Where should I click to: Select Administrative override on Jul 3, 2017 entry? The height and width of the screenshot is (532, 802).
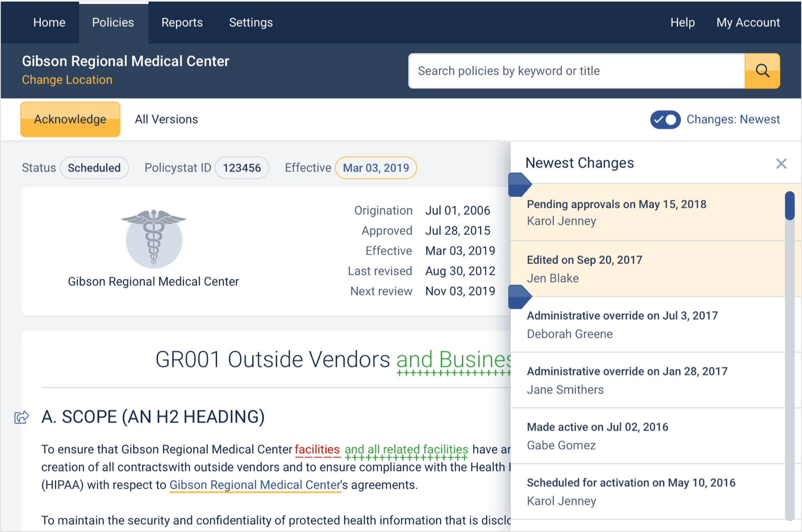pyautogui.click(x=647, y=325)
